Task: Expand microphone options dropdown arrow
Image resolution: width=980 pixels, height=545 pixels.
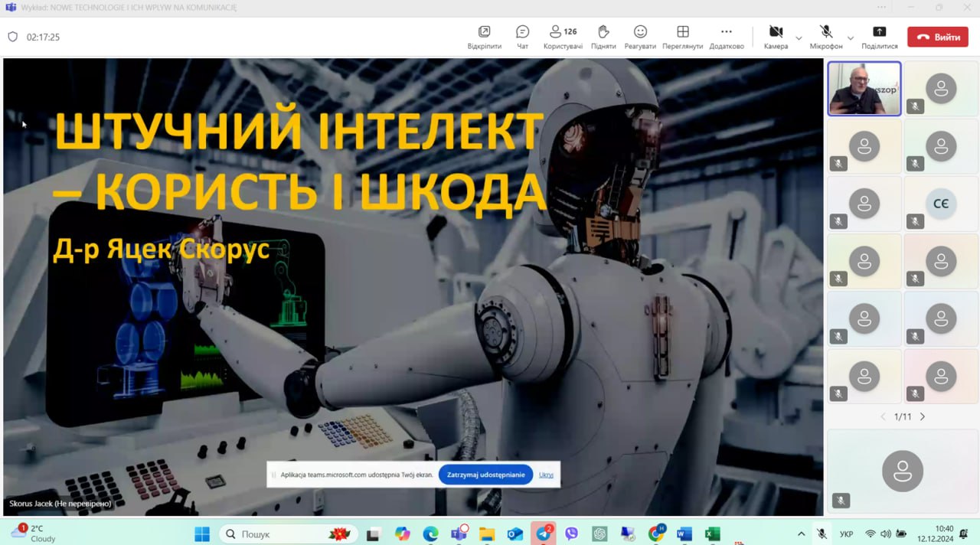Action: tap(850, 38)
